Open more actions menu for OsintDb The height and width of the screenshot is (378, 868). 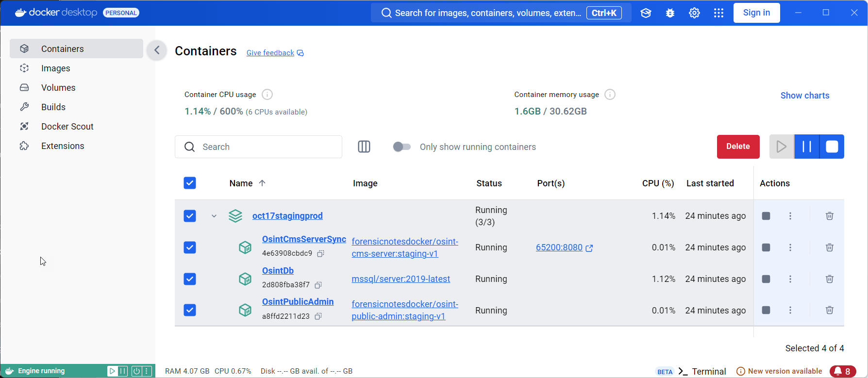790,279
